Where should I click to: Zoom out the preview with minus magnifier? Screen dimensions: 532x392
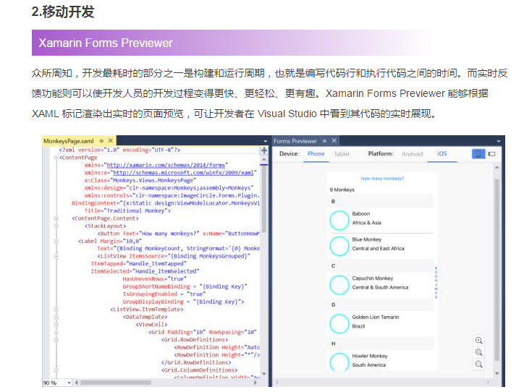coord(478,365)
